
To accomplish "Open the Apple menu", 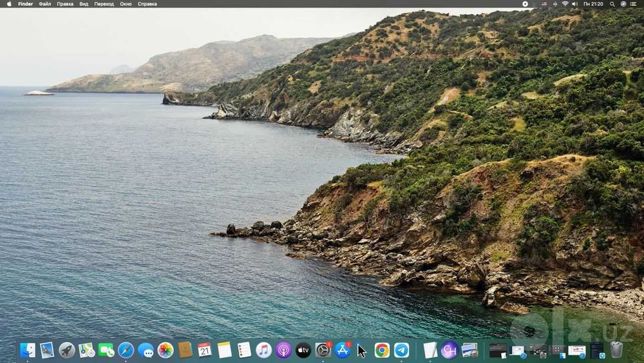I will pos(9,4).
